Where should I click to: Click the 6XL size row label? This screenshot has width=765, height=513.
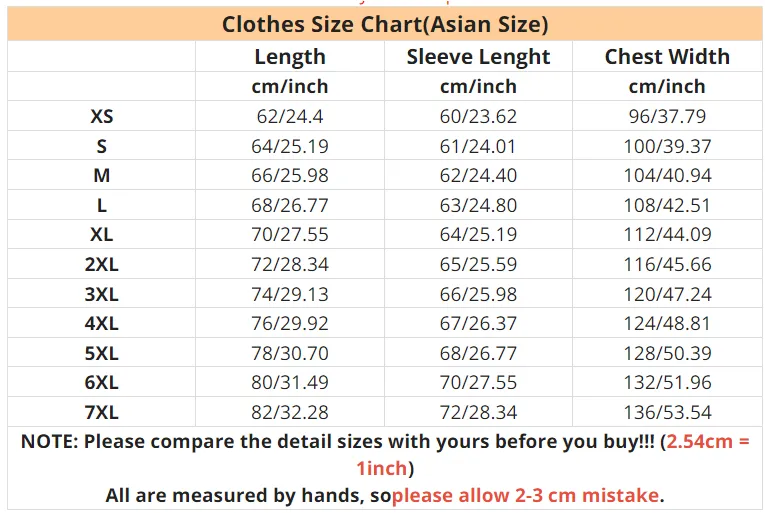[x=101, y=382]
